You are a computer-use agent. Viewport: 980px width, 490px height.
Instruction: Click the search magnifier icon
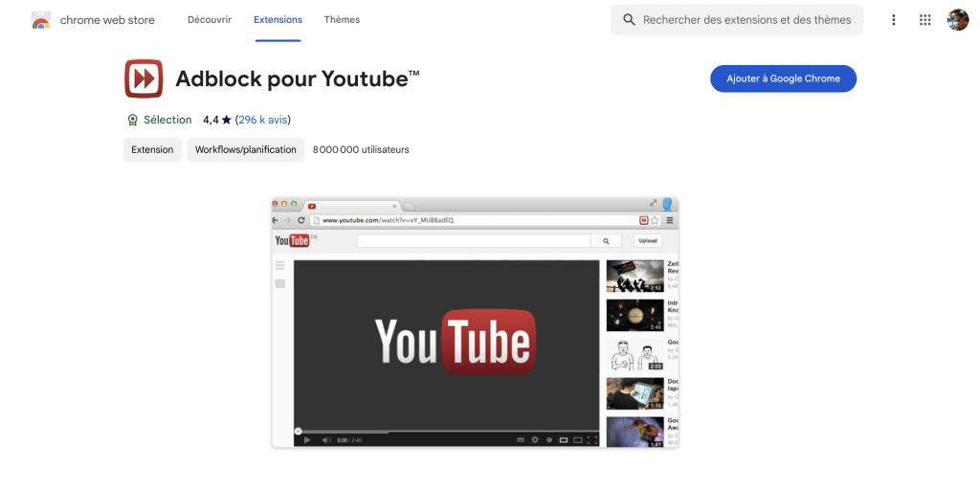click(x=630, y=20)
